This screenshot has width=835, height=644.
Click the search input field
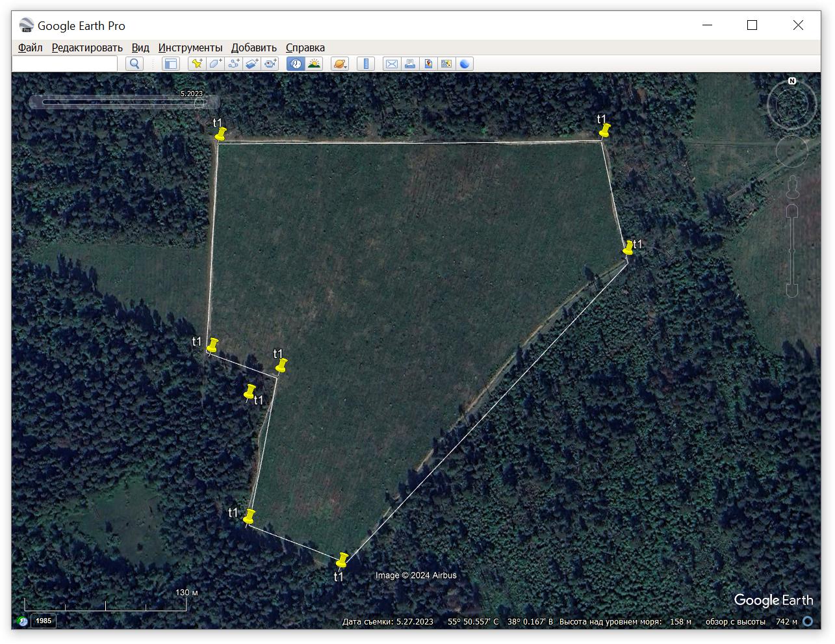coord(65,64)
